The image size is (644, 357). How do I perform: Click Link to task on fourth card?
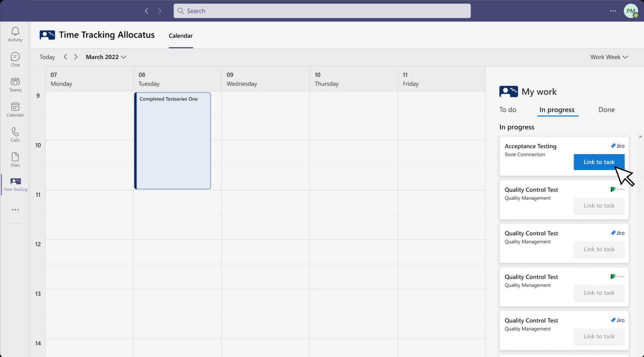point(599,293)
